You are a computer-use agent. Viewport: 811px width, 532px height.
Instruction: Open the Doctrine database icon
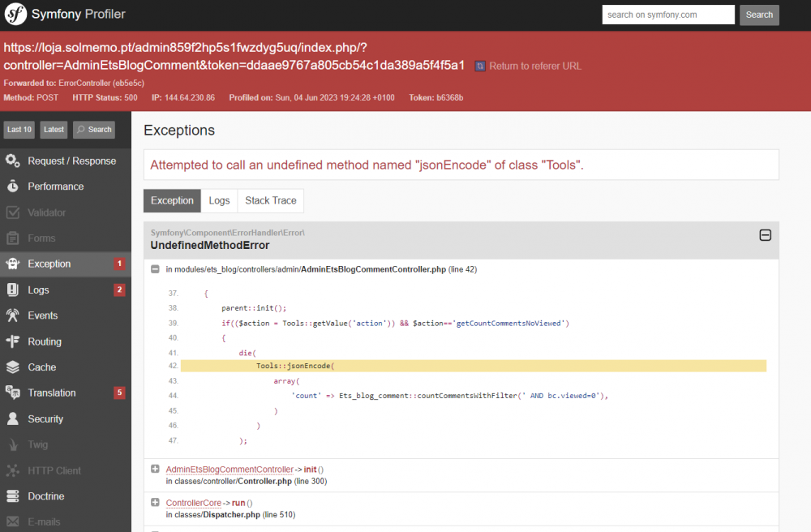point(13,496)
